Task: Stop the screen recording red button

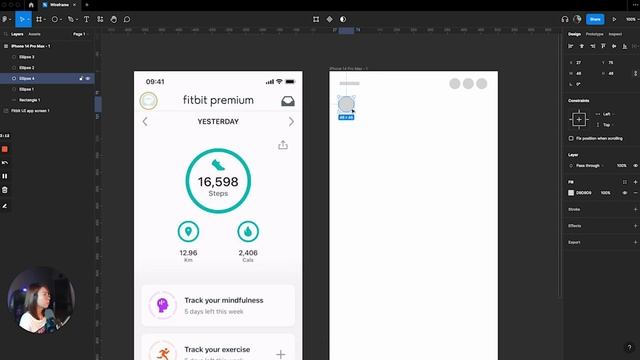Action: click(x=5, y=149)
